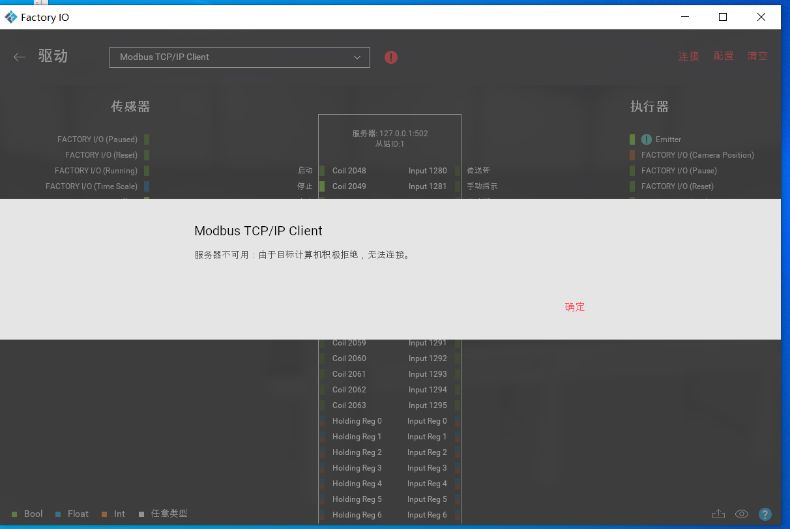Click the 传感器 sensors heading

130,106
